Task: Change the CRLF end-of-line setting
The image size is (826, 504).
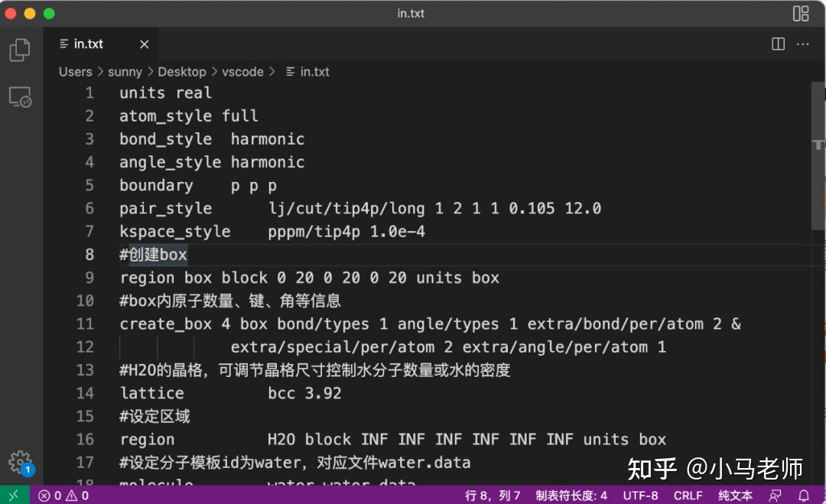Action: pos(688,495)
